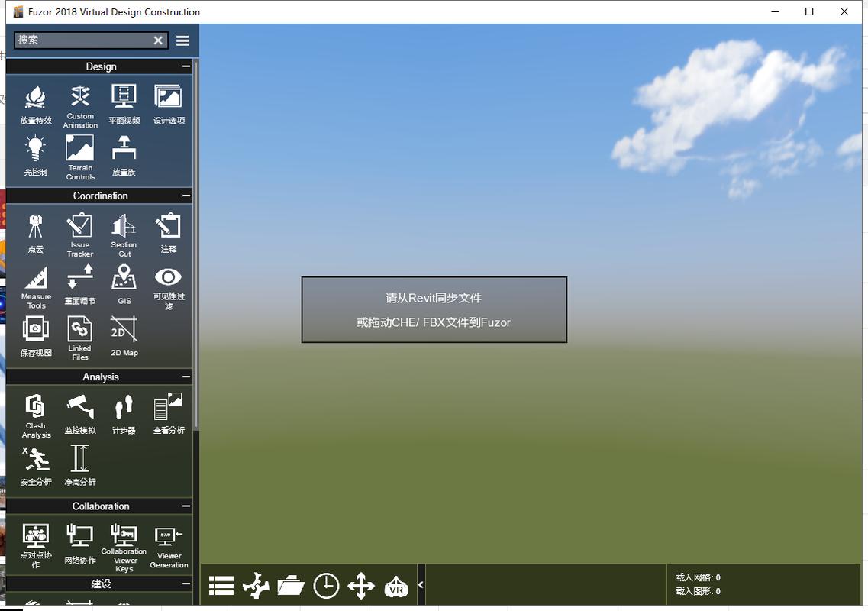868x611 pixels.
Task: Open the 放置特效 (place effects) flame tool
Action: (x=35, y=104)
